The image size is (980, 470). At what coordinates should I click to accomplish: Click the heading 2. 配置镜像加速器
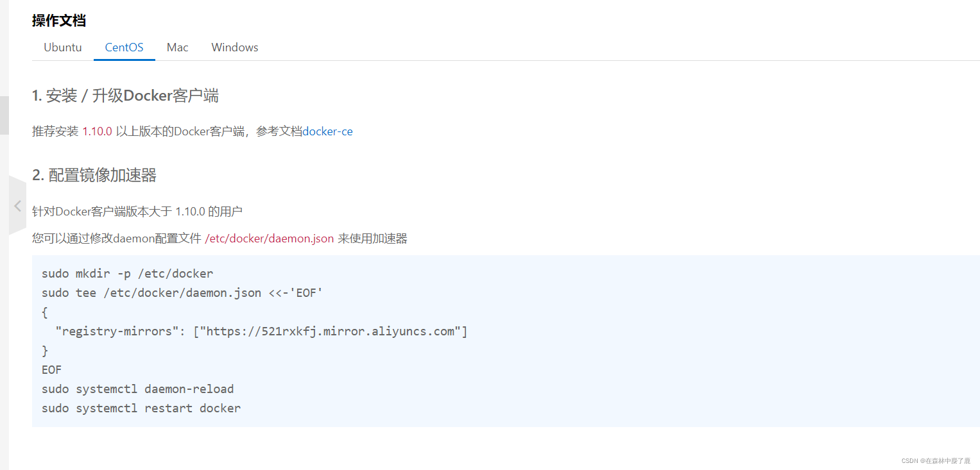click(94, 175)
